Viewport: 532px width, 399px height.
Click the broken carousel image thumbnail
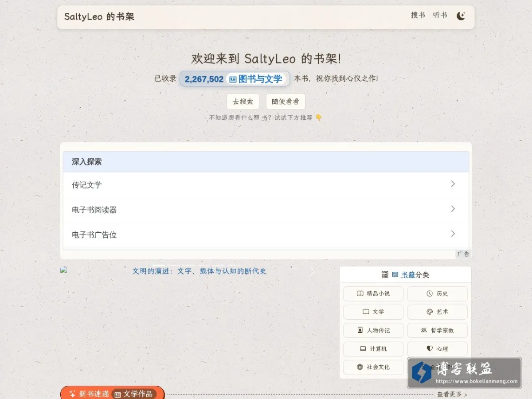point(64,269)
